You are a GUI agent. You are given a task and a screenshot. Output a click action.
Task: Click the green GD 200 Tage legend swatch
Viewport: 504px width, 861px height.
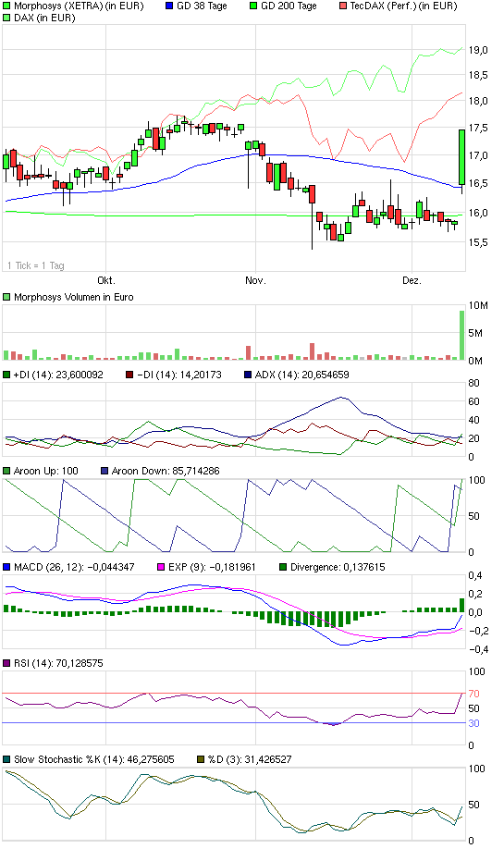253,6
